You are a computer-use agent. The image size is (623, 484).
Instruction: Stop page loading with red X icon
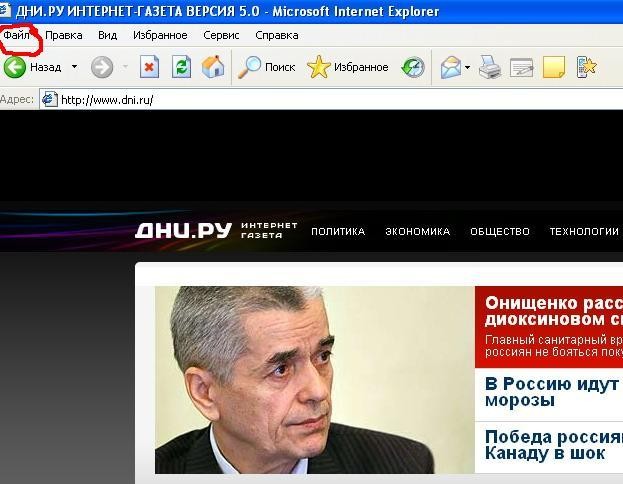pos(149,67)
